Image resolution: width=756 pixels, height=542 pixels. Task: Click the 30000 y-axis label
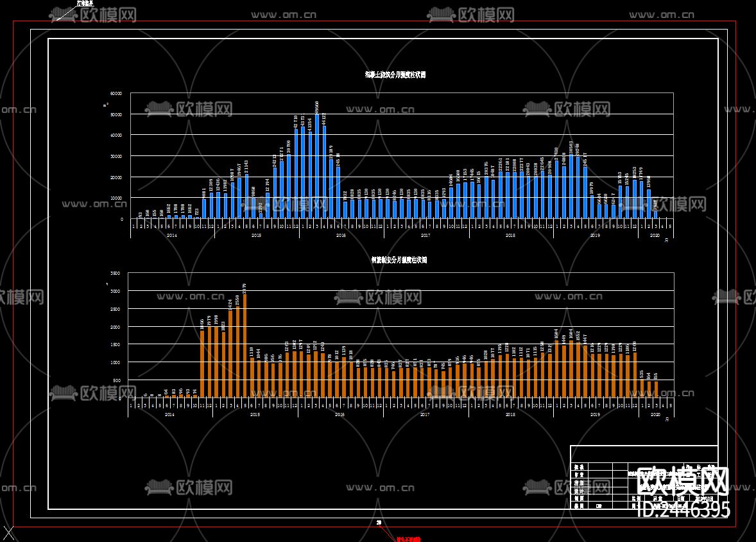pos(116,157)
